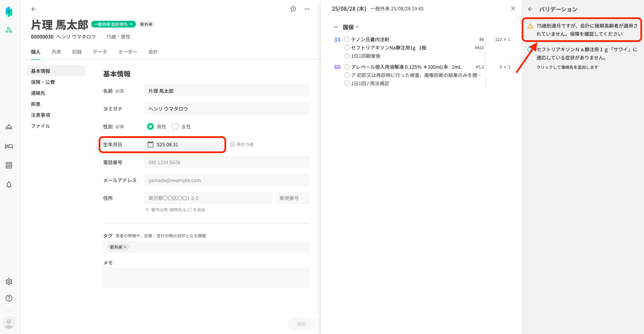This screenshot has width=644, height=334.
Task: Click the help question mark icon
Action: tap(9, 298)
